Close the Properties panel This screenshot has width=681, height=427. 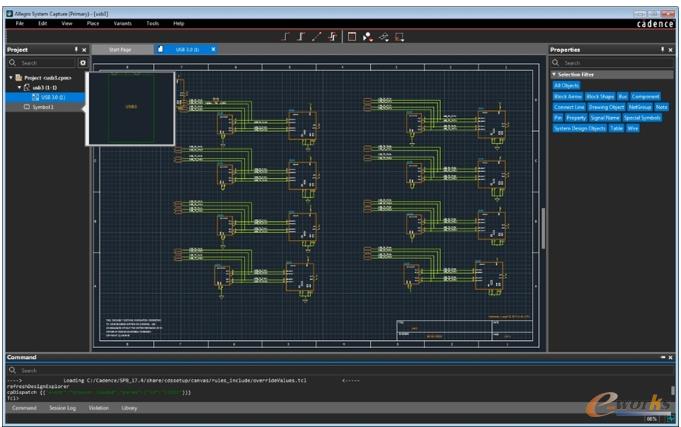click(671, 50)
